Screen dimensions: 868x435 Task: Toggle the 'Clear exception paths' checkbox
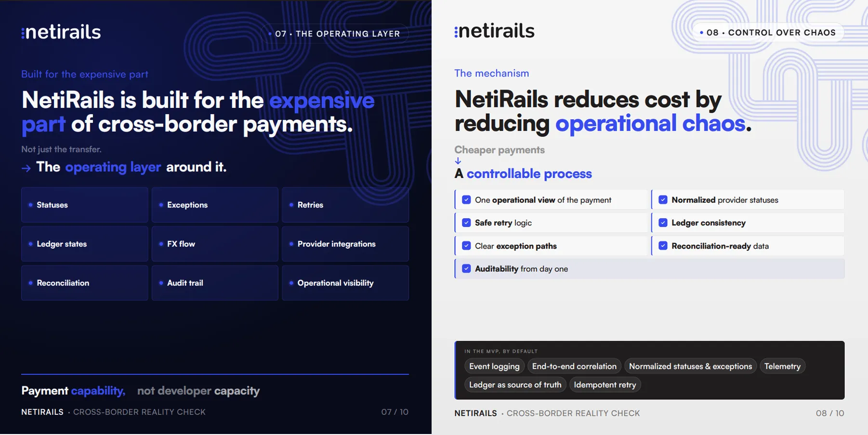pyautogui.click(x=466, y=246)
